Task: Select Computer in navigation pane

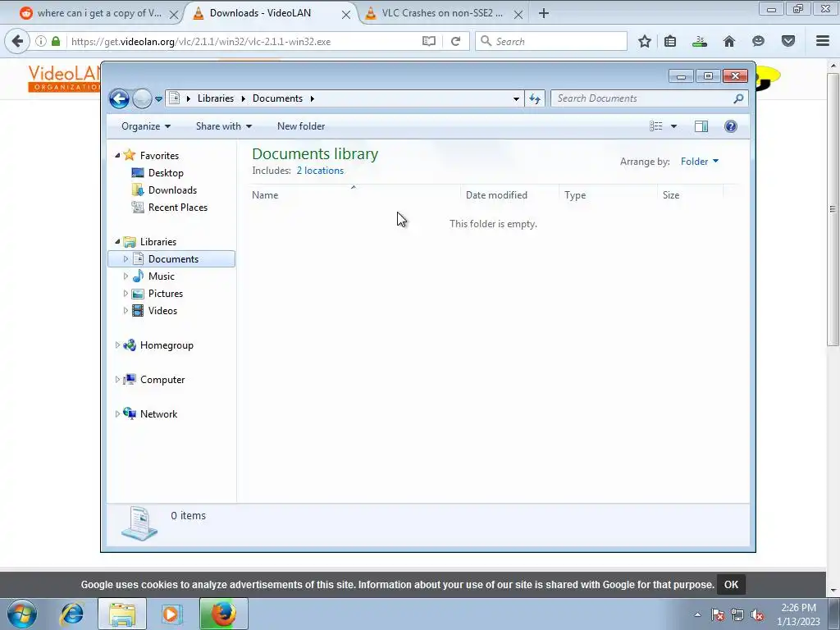Action: (162, 380)
